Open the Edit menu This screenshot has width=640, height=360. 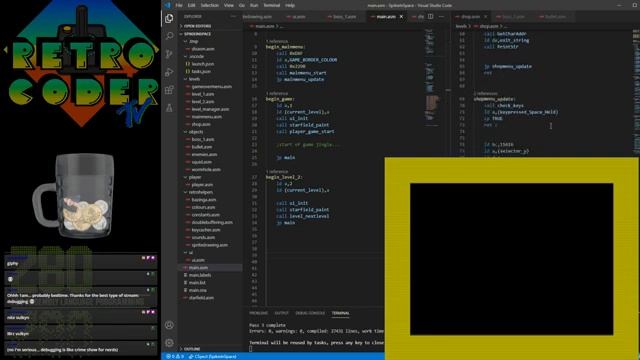pyautogui.click(x=191, y=5)
